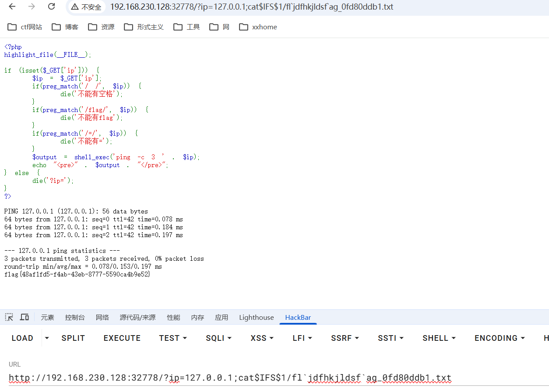Viewport: 549px width, 392px height.
Task: Switch to the 网络 DevTools tab
Action: 102,318
